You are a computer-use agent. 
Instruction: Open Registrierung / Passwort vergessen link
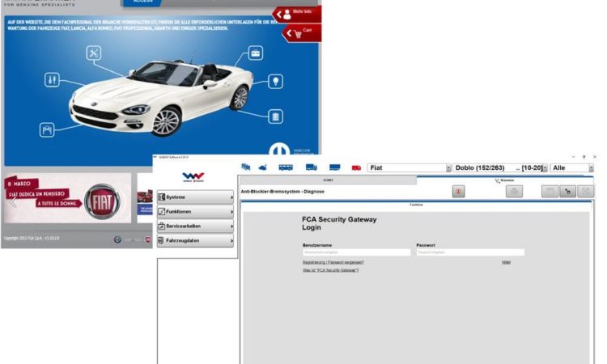[x=333, y=262]
